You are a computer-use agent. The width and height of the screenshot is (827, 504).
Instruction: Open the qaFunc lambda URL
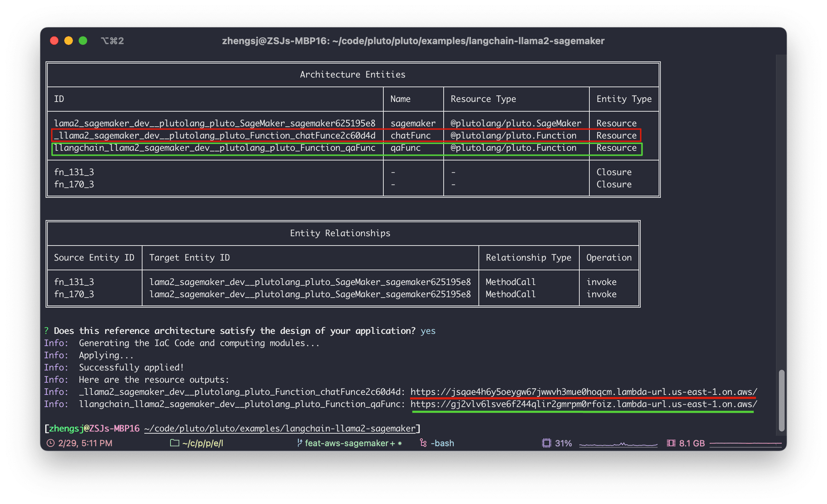583,404
